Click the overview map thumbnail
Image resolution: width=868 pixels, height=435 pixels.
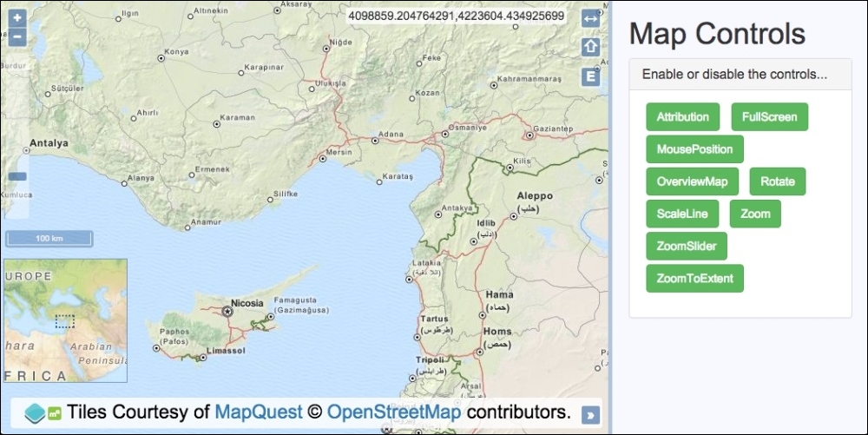(65, 321)
